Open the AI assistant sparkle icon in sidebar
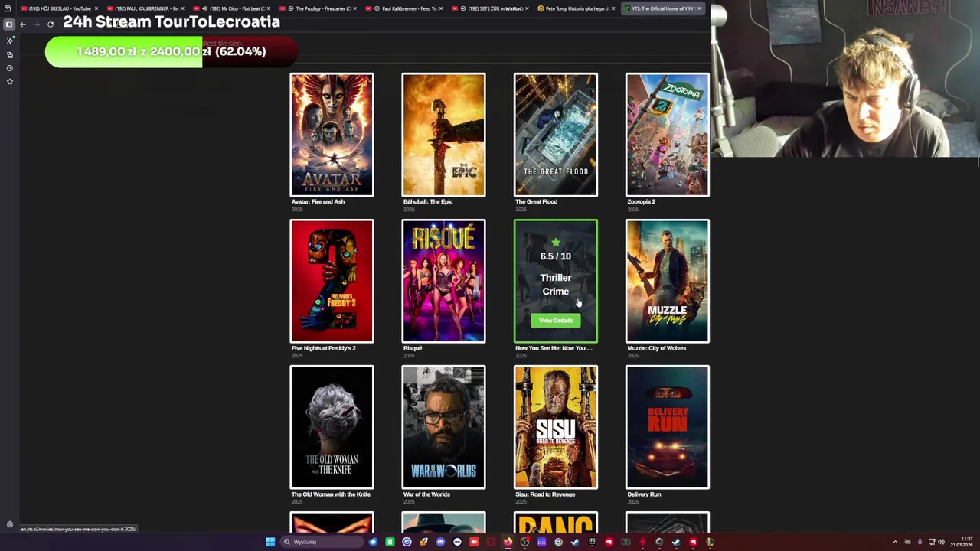 (x=9, y=40)
